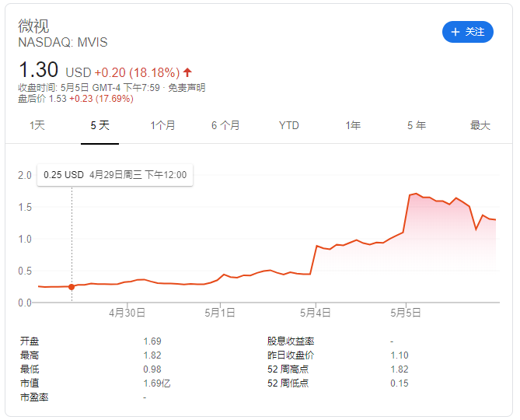Viewport: 520px width, 420px height.
Task: Show the 5 年 chart range
Action: click(417, 125)
